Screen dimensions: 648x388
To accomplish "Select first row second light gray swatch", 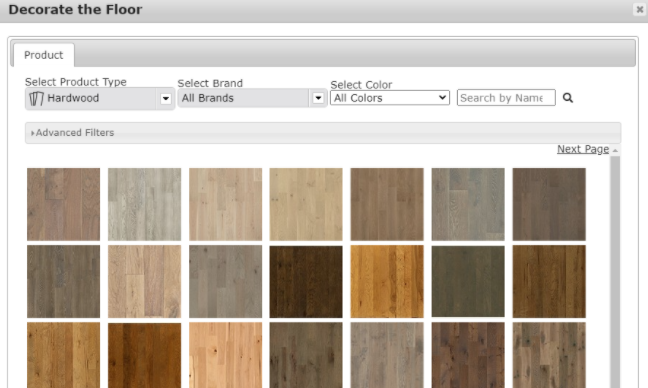I will pyautogui.click(x=145, y=204).
